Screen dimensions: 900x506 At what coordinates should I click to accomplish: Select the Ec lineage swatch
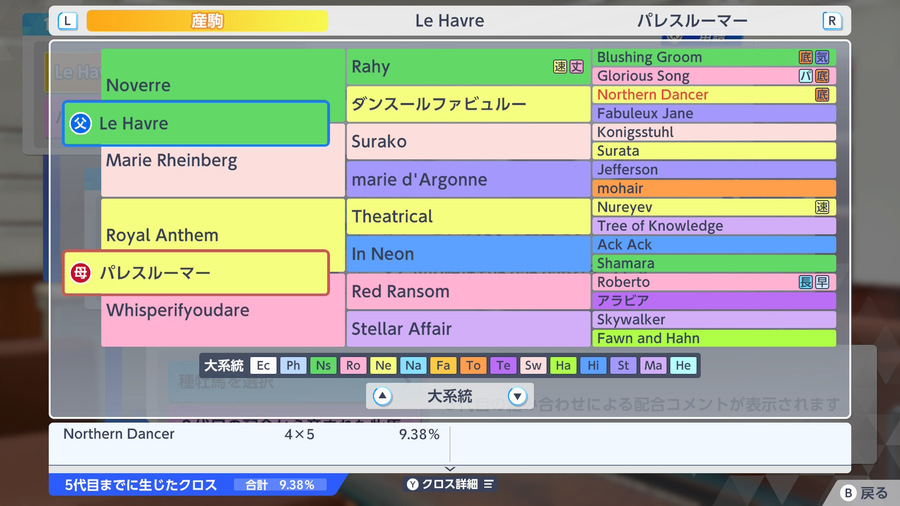click(x=263, y=365)
